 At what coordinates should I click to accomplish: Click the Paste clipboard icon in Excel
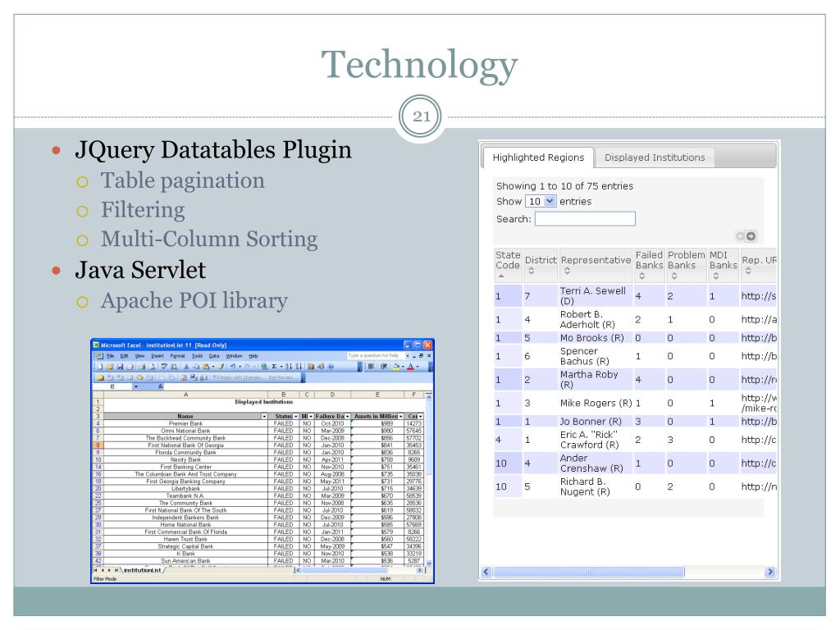click(x=206, y=367)
